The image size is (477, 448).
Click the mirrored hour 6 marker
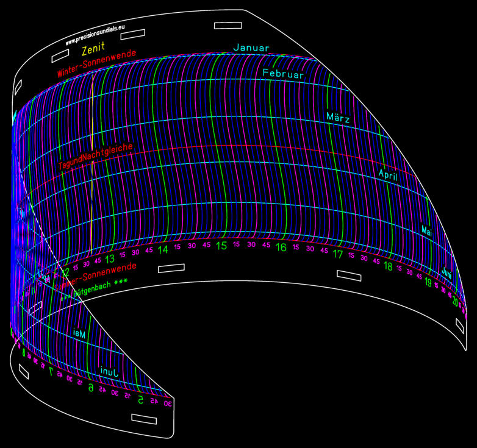(90, 388)
